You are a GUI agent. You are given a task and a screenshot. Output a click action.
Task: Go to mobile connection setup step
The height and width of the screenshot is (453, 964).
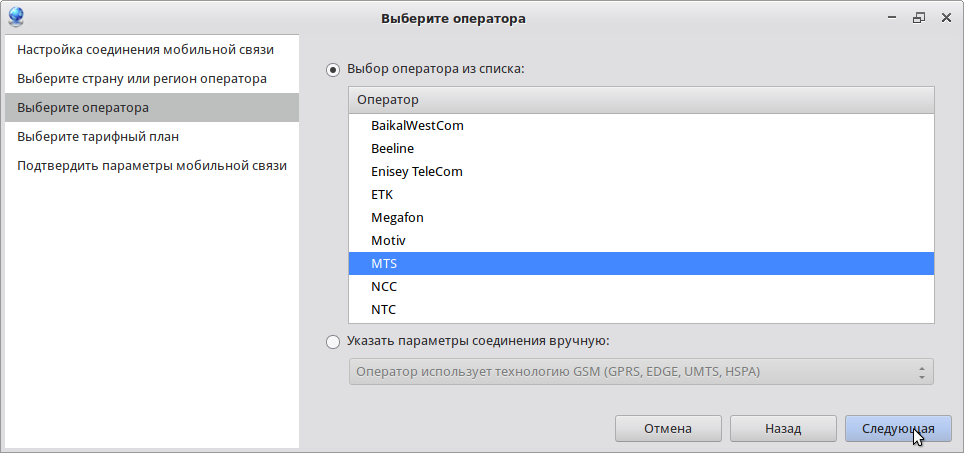pos(145,49)
